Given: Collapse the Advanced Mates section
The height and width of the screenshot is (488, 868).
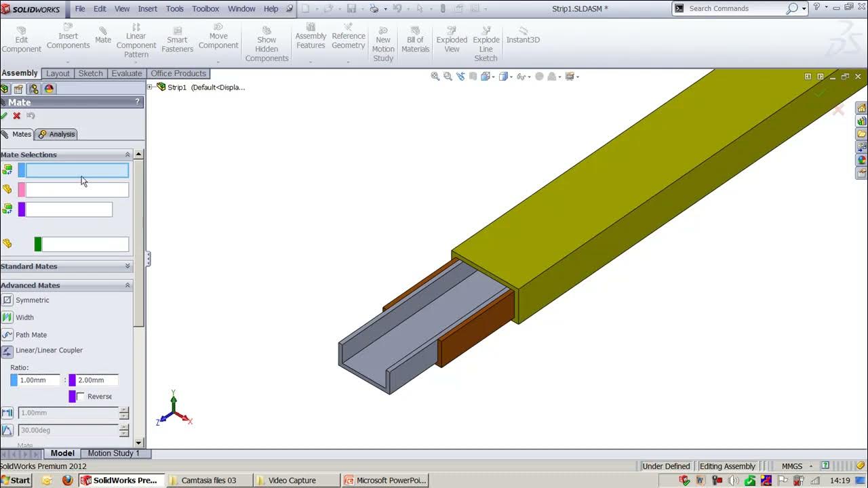Looking at the screenshot, I should coord(127,285).
